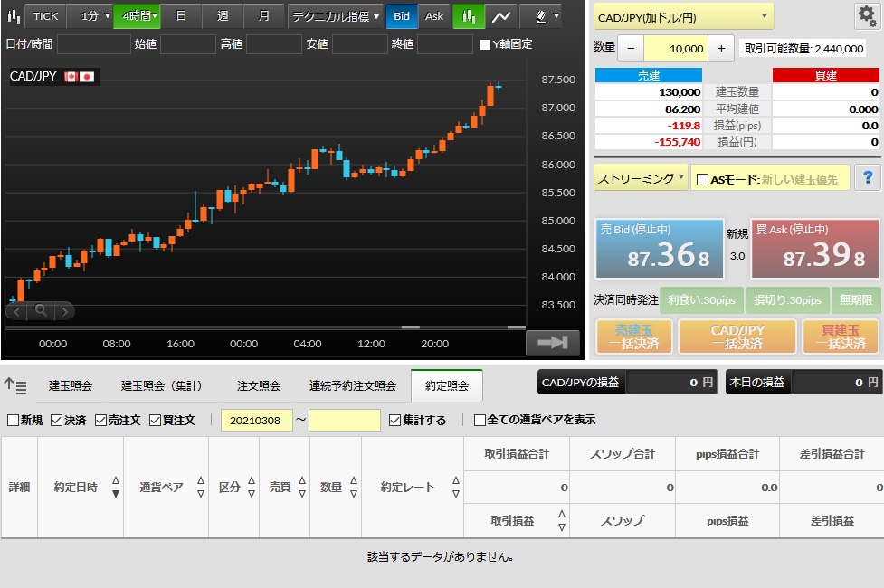Click the chart settings icon at toolbar left
Viewport: 884px width, 588px height.
pyautogui.click(x=13, y=15)
